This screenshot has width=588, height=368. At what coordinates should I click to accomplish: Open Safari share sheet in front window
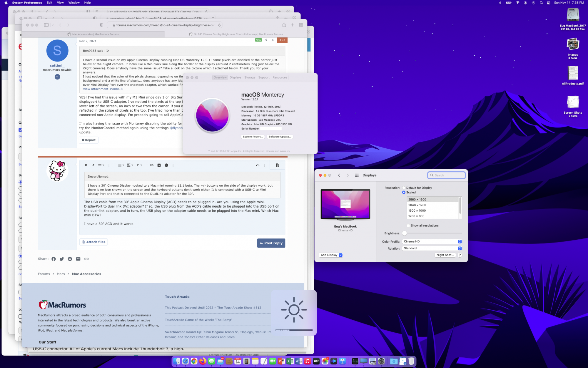284,25
